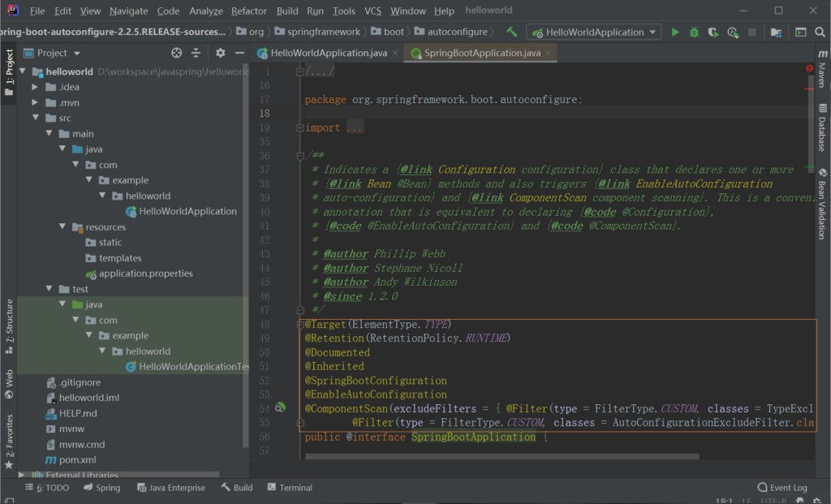This screenshot has width=831, height=504.
Task: Collapse the src folder
Action: tap(36, 118)
